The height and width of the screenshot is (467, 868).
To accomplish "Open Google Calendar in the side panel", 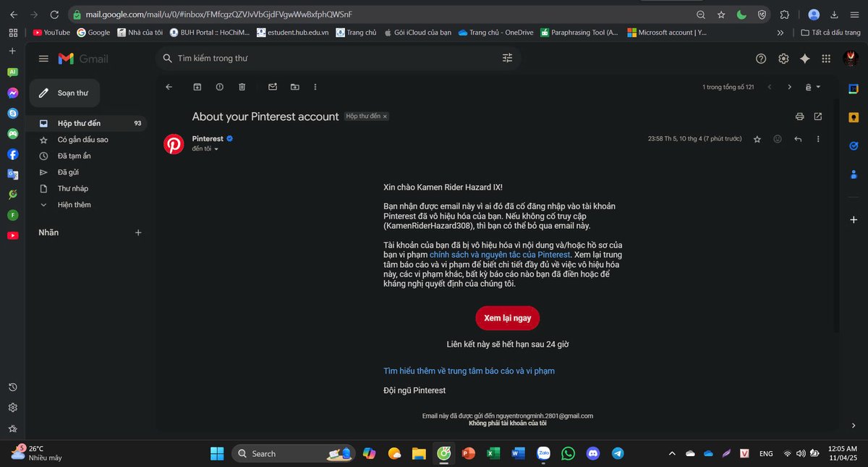I will coord(854,88).
